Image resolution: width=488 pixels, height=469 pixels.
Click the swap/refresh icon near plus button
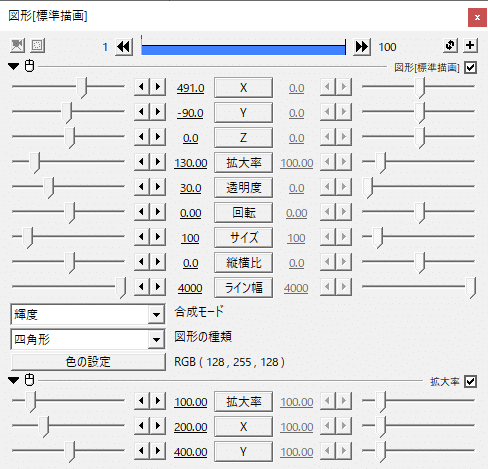click(450, 45)
